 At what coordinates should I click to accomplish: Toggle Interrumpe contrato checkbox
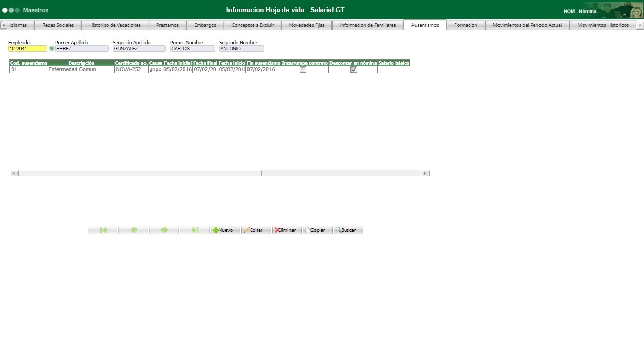click(303, 70)
